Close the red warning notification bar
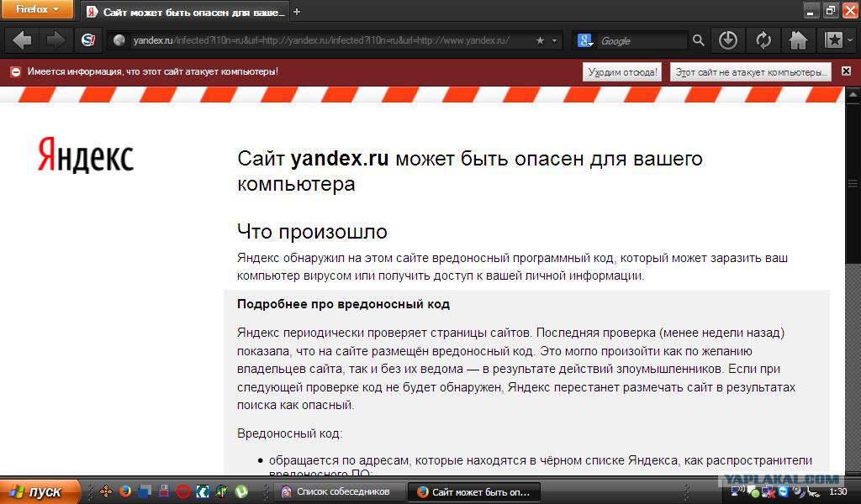 pyautogui.click(x=846, y=71)
